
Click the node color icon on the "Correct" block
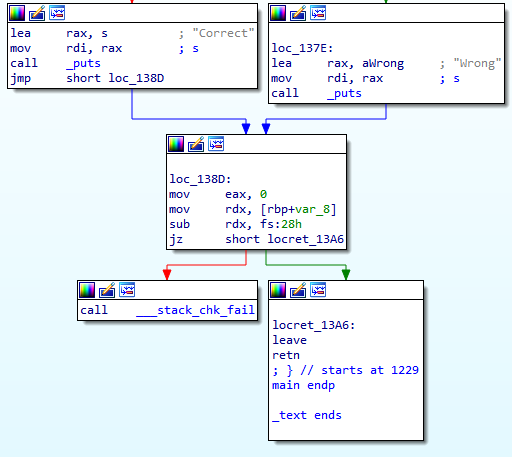17,13
